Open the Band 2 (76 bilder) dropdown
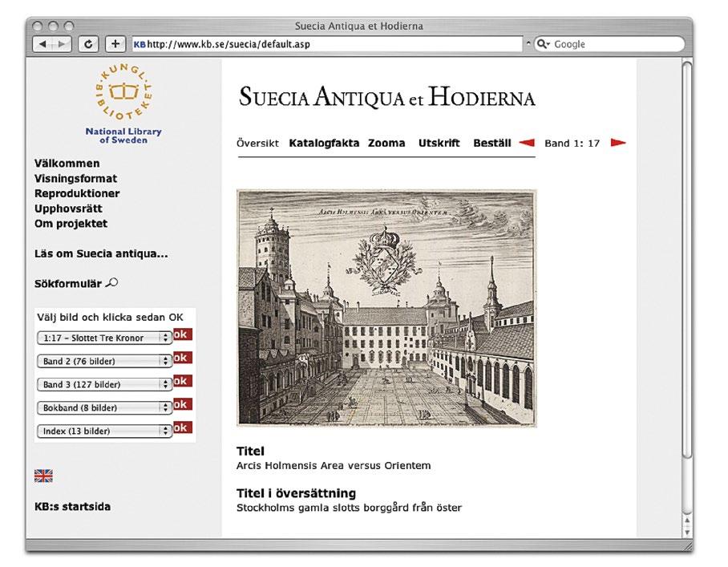The image size is (728, 567). click(104, 361)
